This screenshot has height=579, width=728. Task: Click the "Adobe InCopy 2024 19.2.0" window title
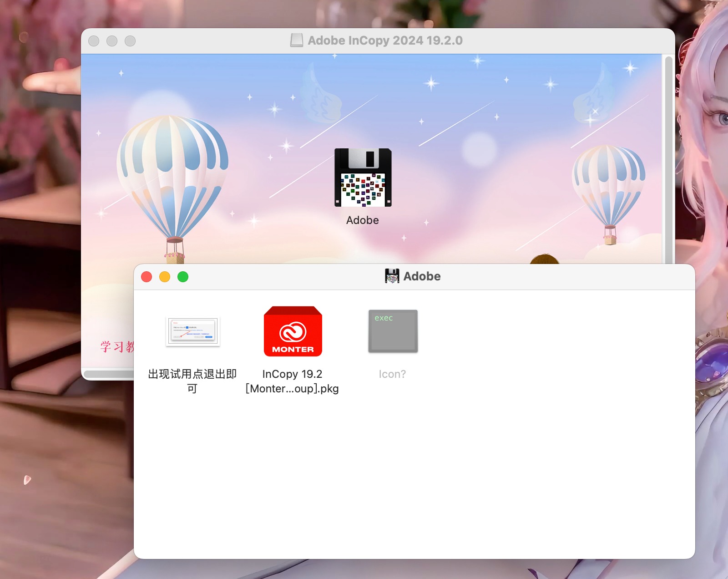click(x=385, y=41)
